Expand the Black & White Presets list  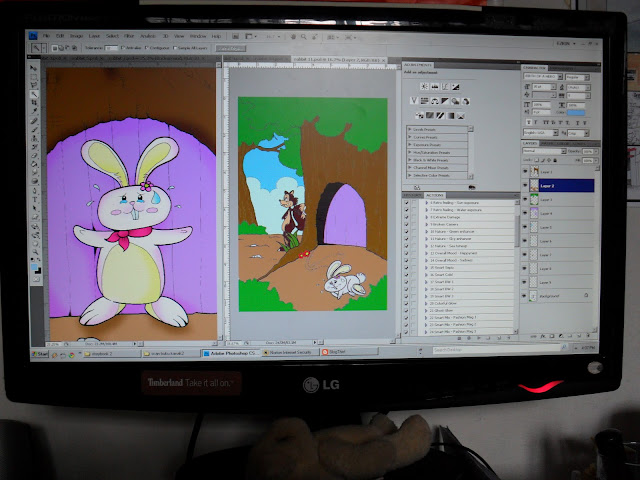(410, 160)
